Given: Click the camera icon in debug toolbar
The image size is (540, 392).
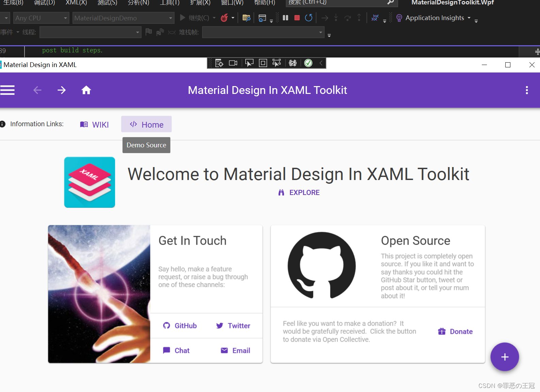Looking at the screenshot, I should click(233, 63).
